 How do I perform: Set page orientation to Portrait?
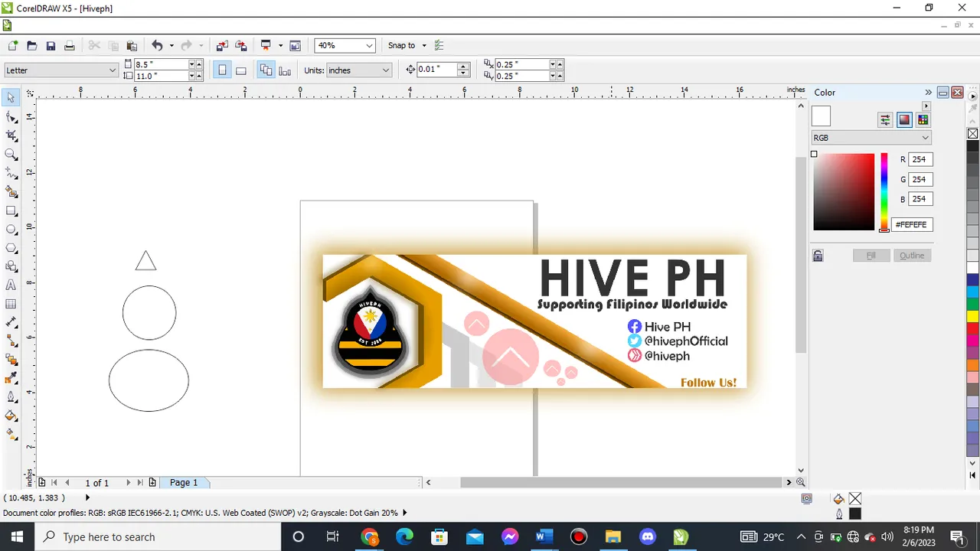[222, 70]
